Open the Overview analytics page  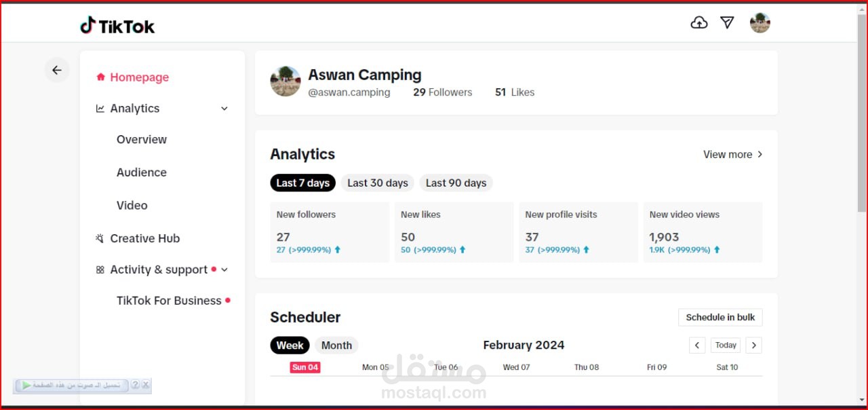(x=141, y=139)
